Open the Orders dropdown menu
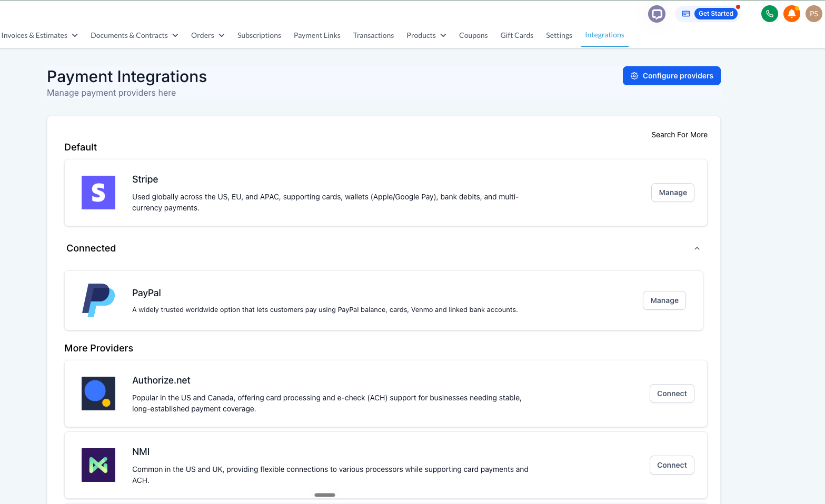The image size is (825, 504). point(208,35)
